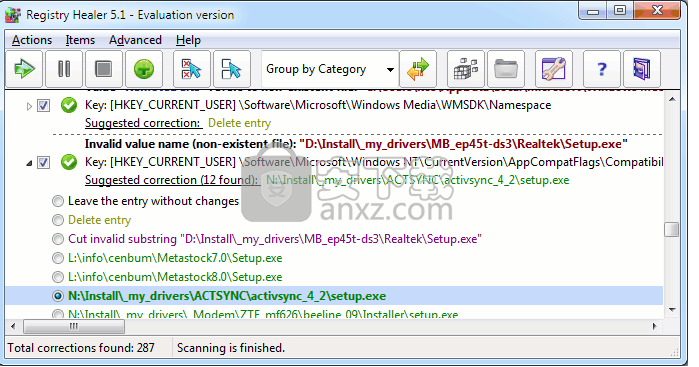
Task: Collapse the AppCompatFlags tree entry
Action: click(29, 163)
